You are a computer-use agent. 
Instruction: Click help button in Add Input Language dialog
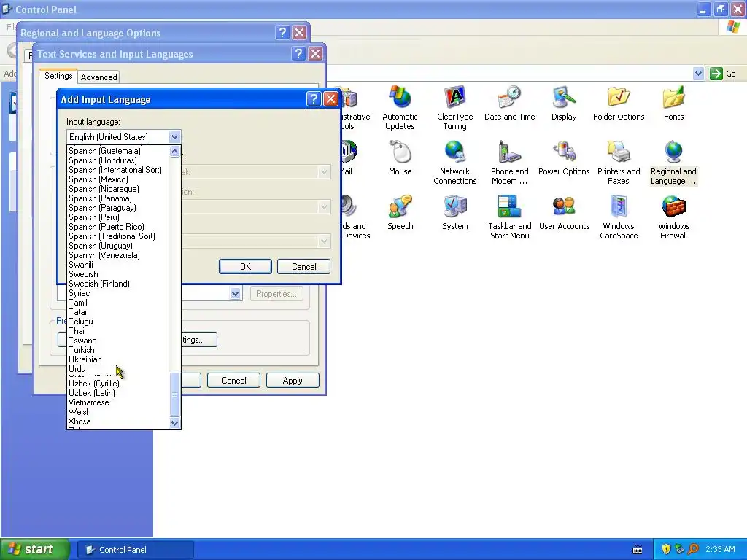[x=314, y=99]
